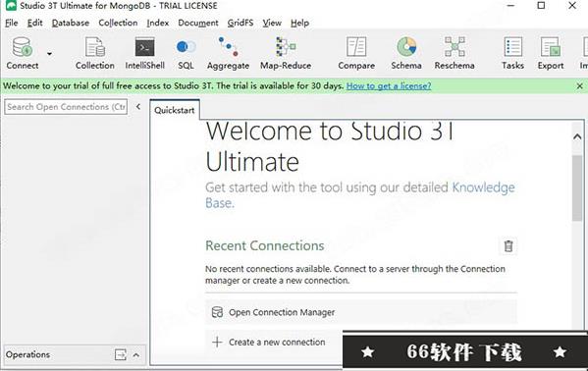Launch IntelliShell from the toolbar

point(144,53)
